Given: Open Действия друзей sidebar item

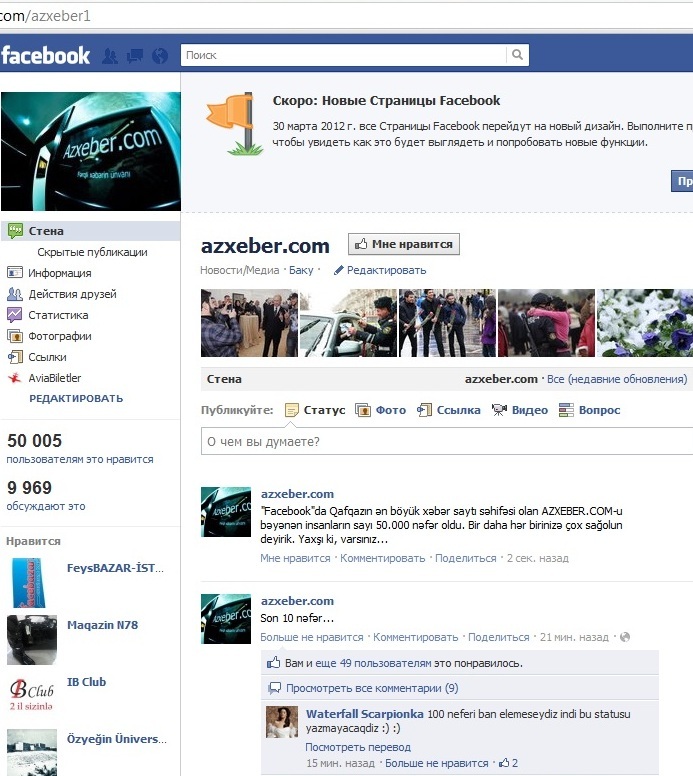Looking at the screenshot, I should [62, 294].
